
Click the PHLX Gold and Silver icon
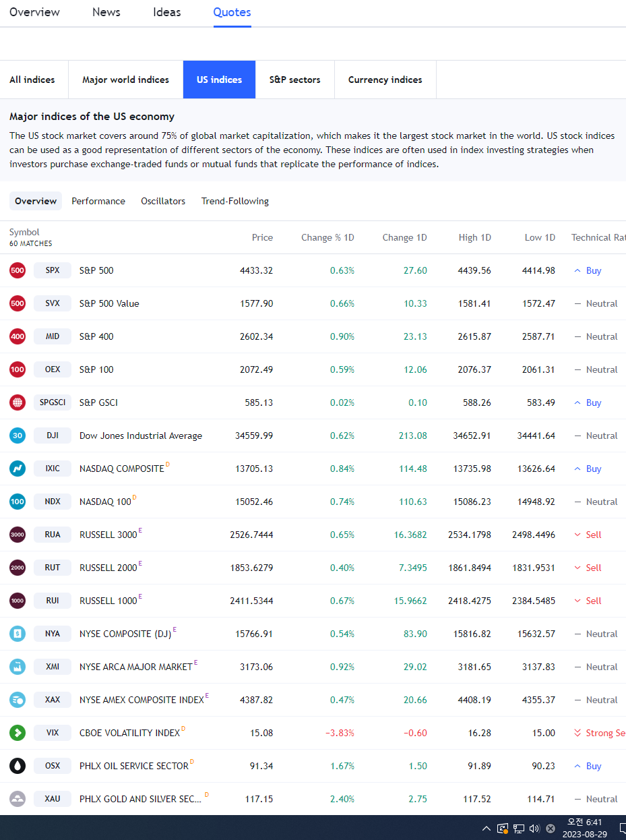(x=18, y=799)
